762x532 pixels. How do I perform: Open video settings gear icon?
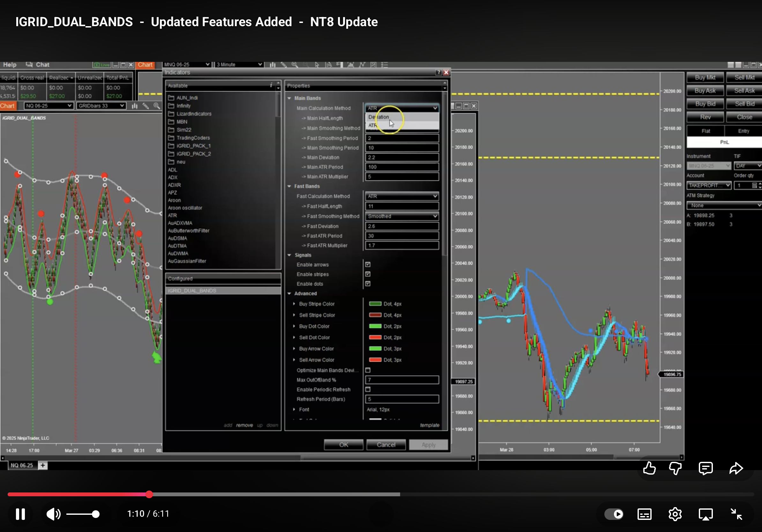(675, 514)
